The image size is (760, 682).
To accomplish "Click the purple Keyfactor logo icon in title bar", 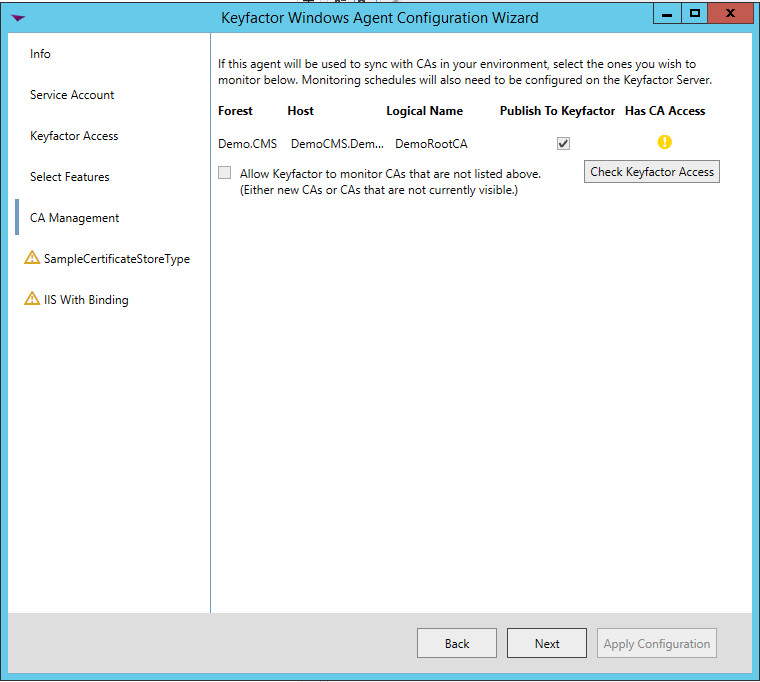I will [18, 18].
